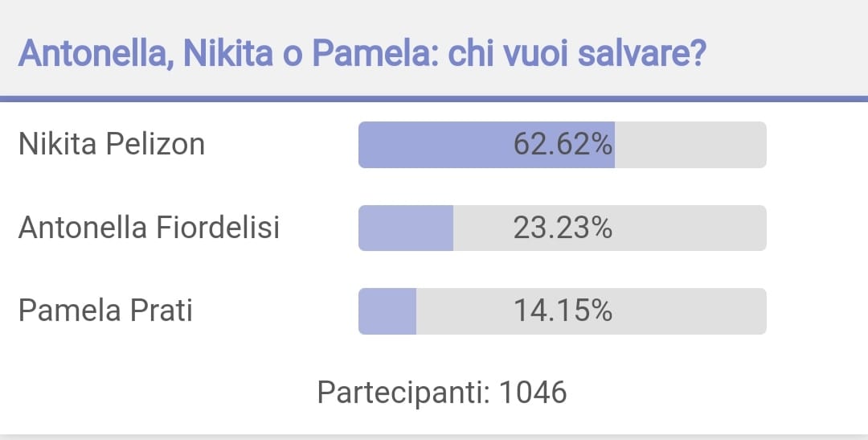This screenshot has height=440, width=868.
Task: Click the 23.23% percentage value
Action: point(563,228)
